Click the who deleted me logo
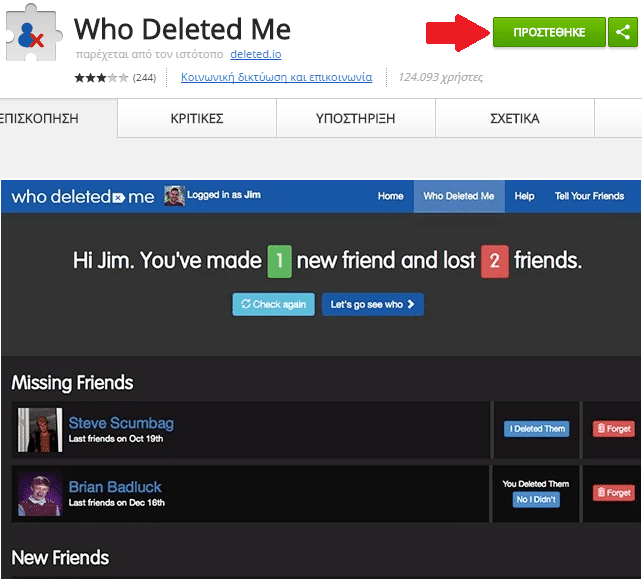The width and height of the screenshot is (642, 579). pyautogui.click(x=83, y=197)
